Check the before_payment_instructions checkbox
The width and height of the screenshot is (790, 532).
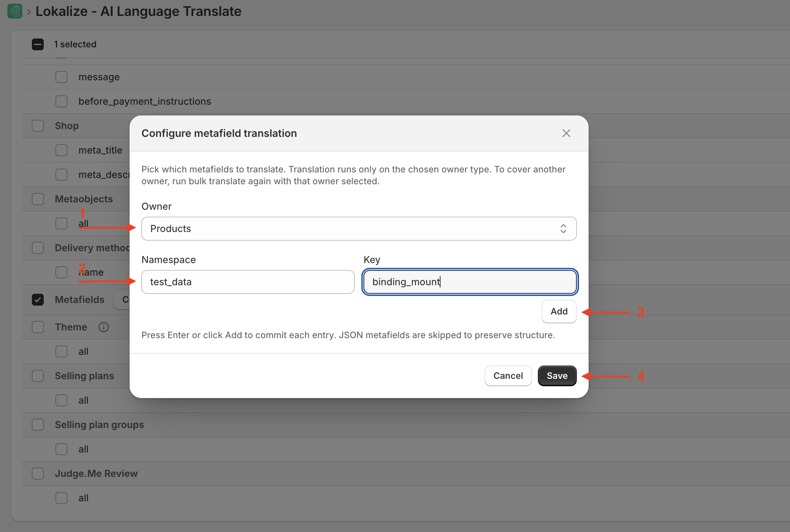[x=61, y=101]
